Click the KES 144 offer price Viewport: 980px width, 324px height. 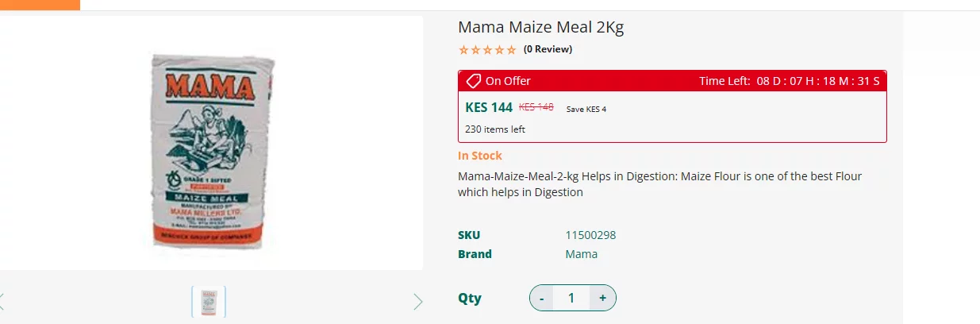pyautogui.click(x=489, y=108)
